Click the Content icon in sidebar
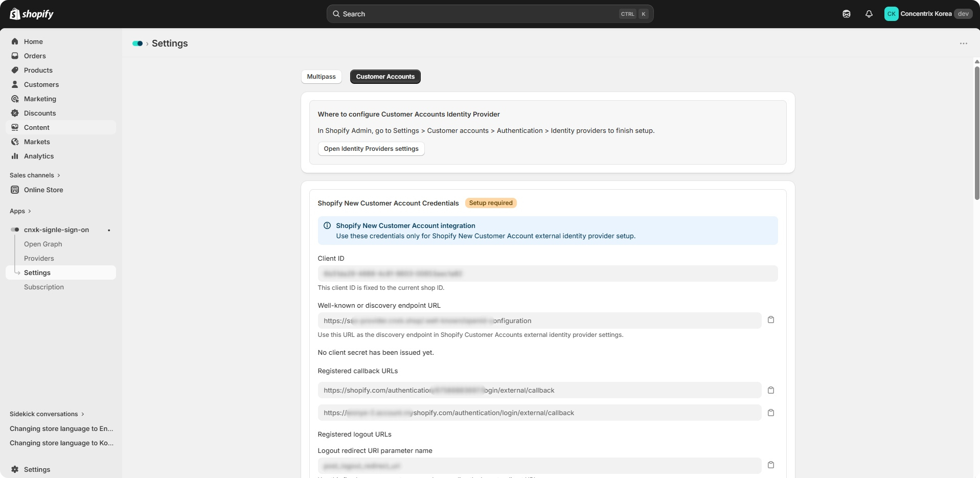This screenshot has width=980, height=478. coord(15,127)
